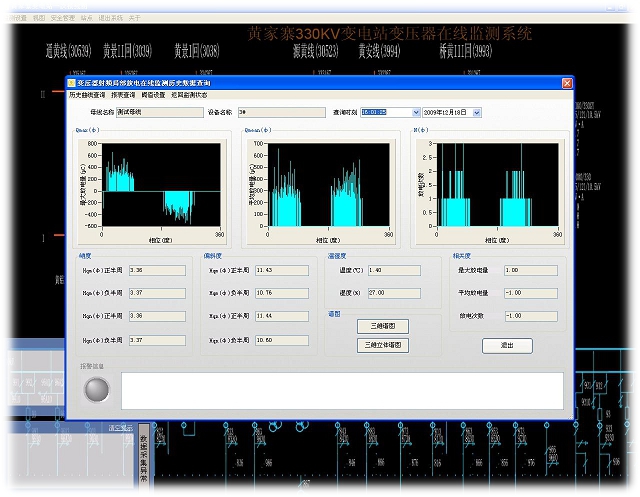Close the partial discharge history query dialog

point(567,83)
